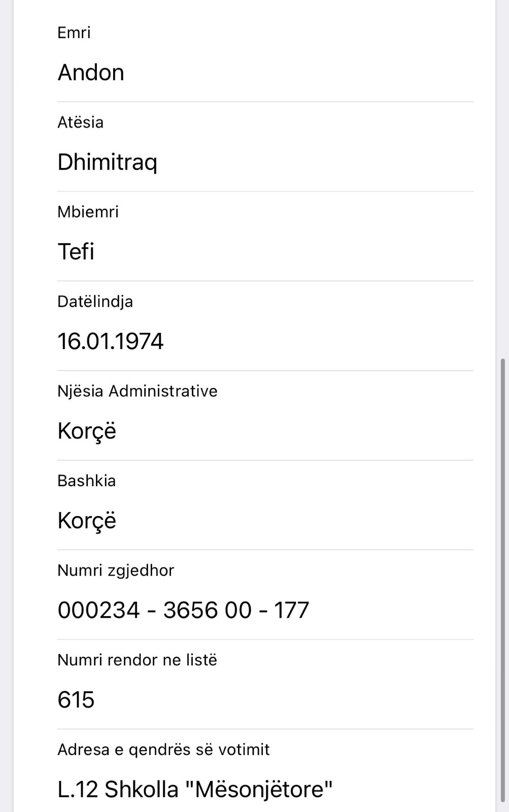Select the first name value Andon
The image size is (509, 812).
coord(91,73)
